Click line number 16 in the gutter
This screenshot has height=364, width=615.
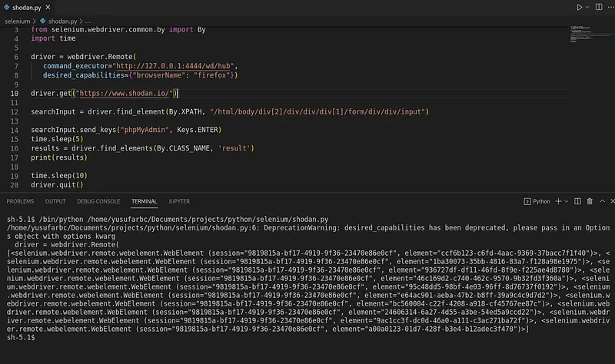tap(15, 148)
